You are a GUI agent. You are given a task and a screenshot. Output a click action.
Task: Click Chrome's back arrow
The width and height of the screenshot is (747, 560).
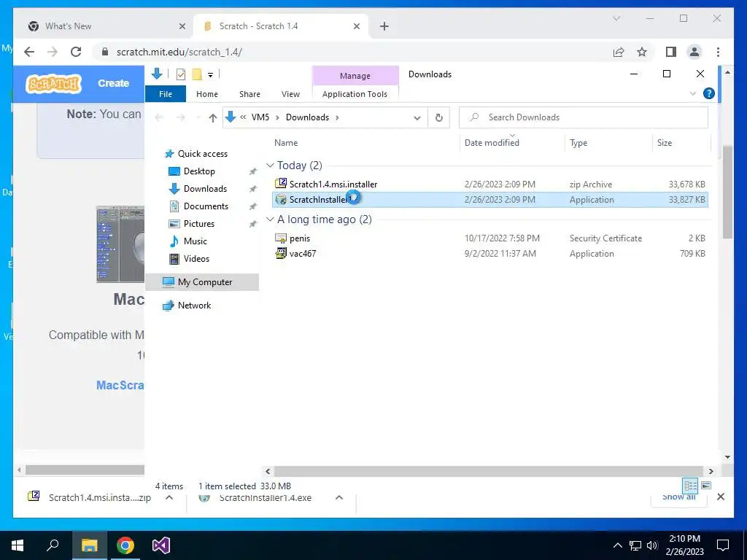[29, 52]
